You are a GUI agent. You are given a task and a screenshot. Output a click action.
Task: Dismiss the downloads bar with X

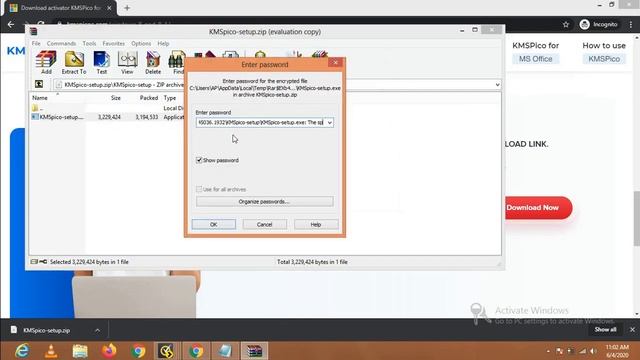pos(632,329)
